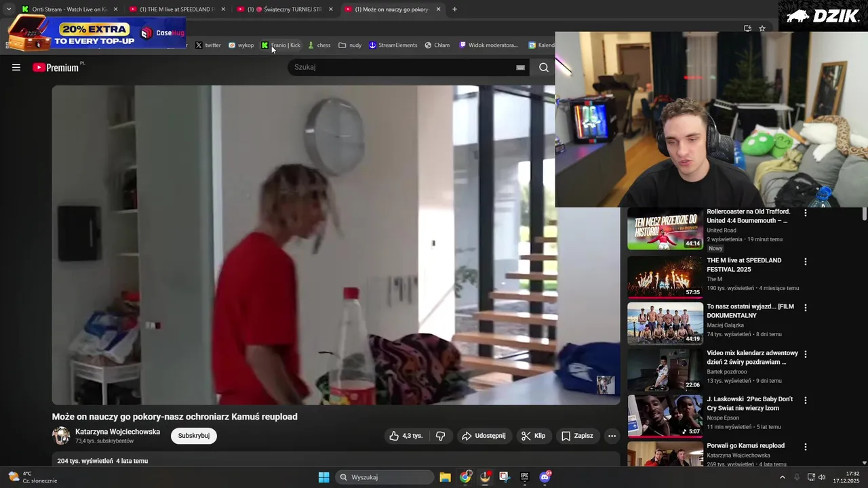
Task: Open twitter bookmark
Action: 208,45
